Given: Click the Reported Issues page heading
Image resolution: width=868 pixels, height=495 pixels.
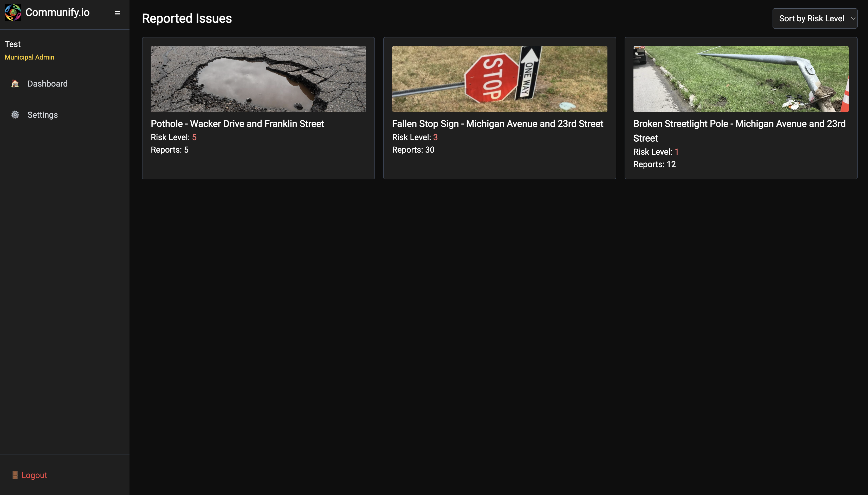Looking at the screenshot, I should (187, 18).
